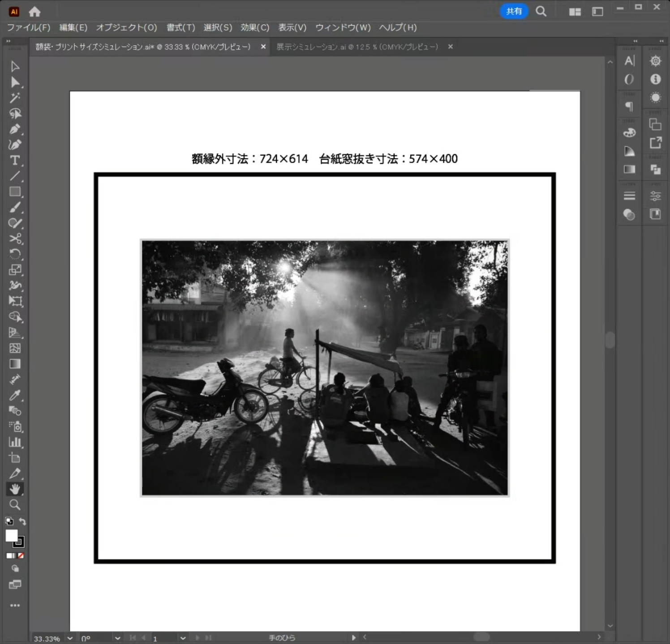Expand the rotation angle dropdown
The width and height of the screenshot is (670, 644).
click(x=117, y=638)
